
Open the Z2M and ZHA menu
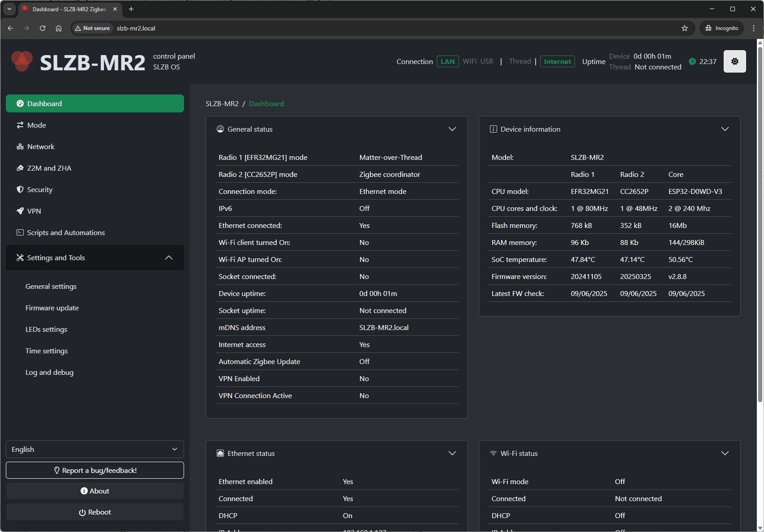(x=49, y=168)
